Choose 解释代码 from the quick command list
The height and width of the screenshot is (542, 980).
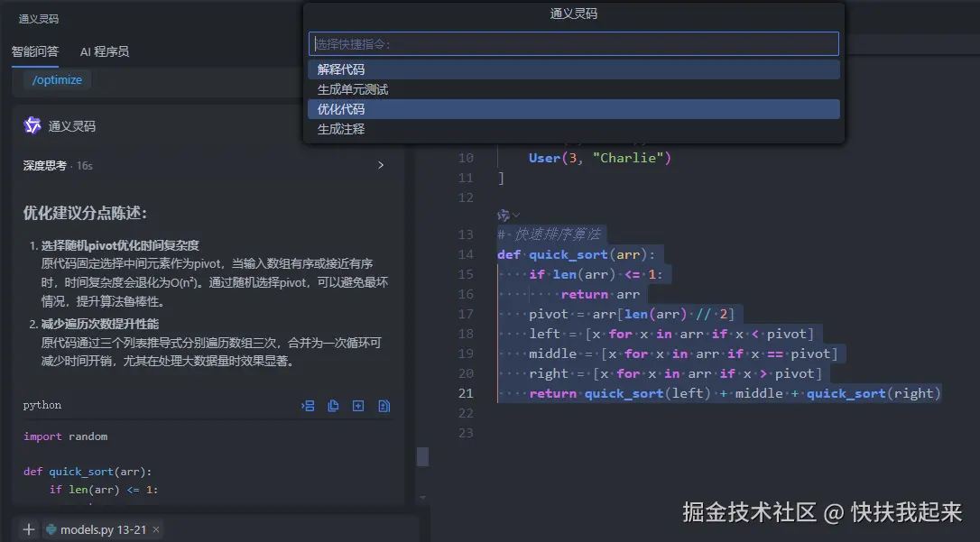pos(574,69)
